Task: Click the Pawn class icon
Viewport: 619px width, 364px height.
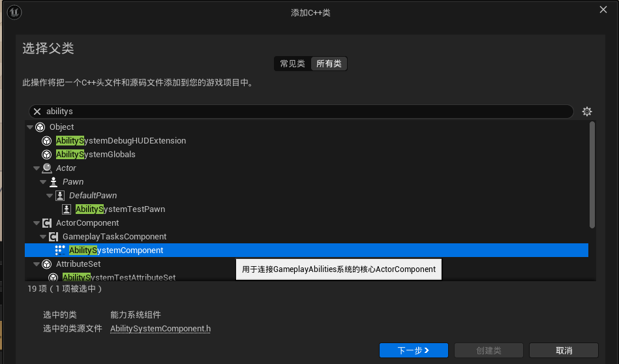Action: [x=53, y=182]
